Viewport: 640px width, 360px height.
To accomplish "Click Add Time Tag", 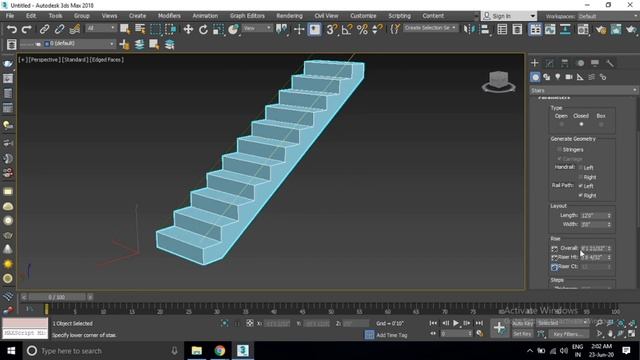I will click(x=391, y=335).
